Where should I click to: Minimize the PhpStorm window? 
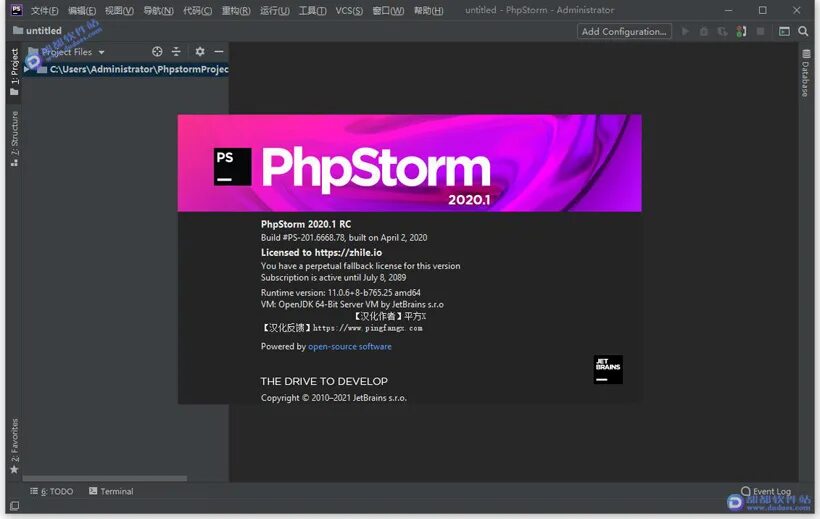(x=728, y=10)
